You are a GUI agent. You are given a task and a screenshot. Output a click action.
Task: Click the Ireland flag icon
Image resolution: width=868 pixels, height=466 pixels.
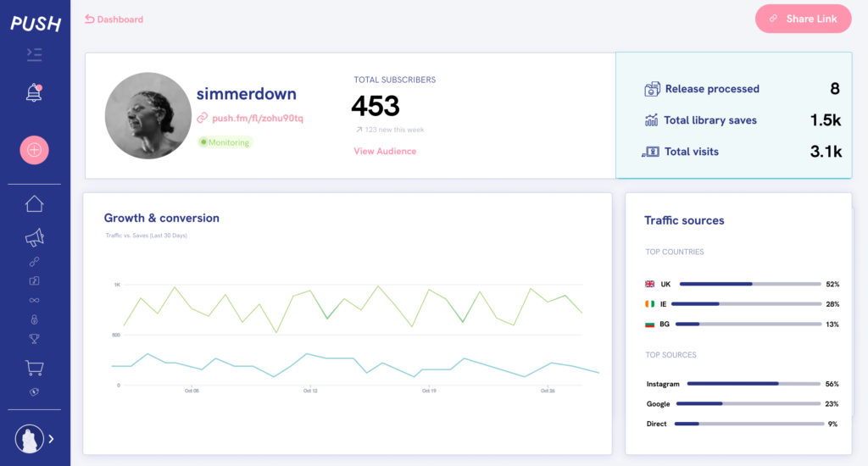[650, 304]
